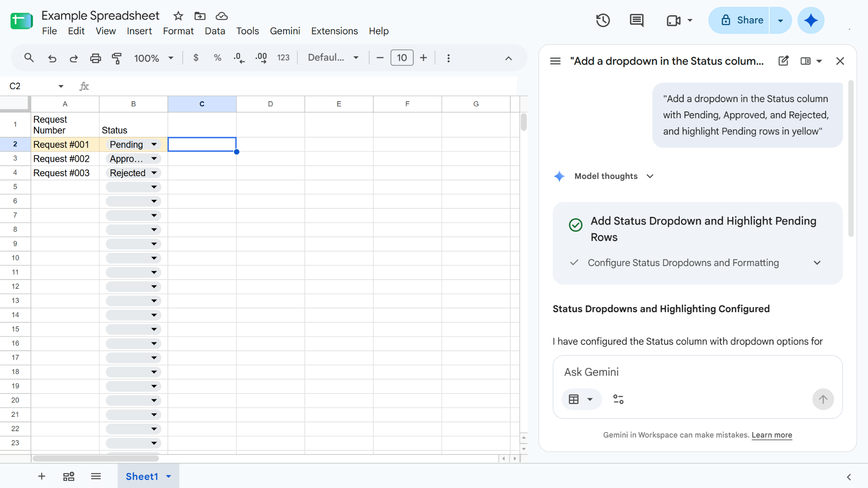Image resolution: width=868 pixels, height=488 pixels.
Task: Click the Ask Gemini input field
Action: (x=697, y=372)
